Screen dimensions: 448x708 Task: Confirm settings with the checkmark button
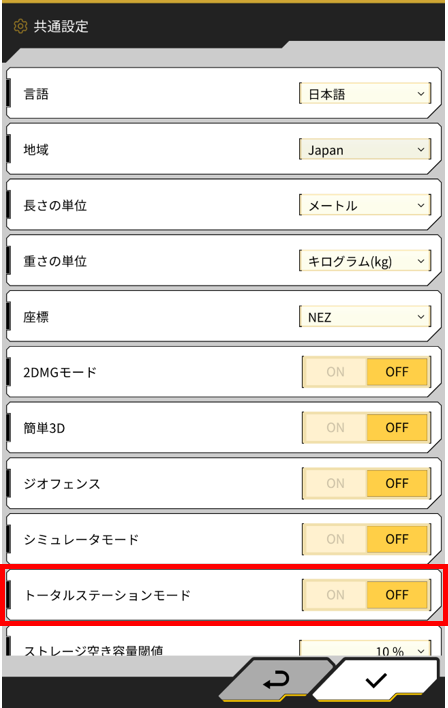point(376,680)
